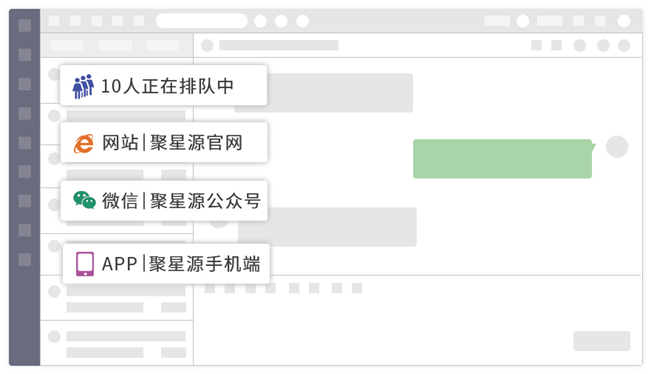Click the last square in chat input toolbar
The image size is (654, 374).
tap(357, 288)
